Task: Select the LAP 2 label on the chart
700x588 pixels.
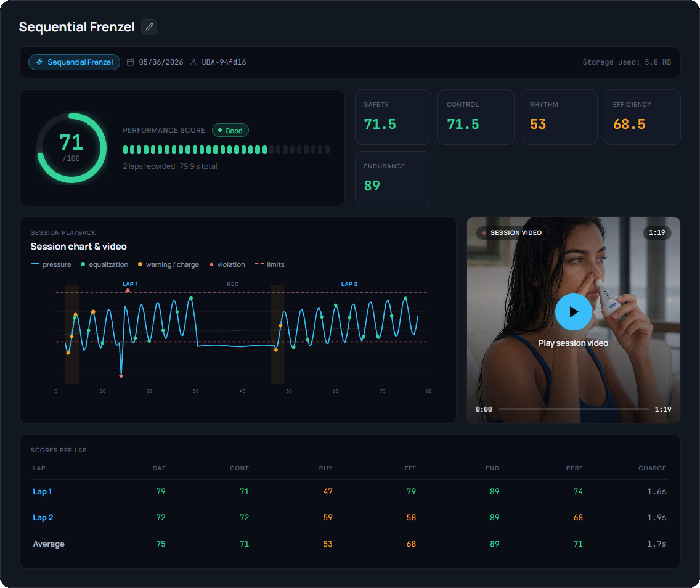Action: [349, 284]
